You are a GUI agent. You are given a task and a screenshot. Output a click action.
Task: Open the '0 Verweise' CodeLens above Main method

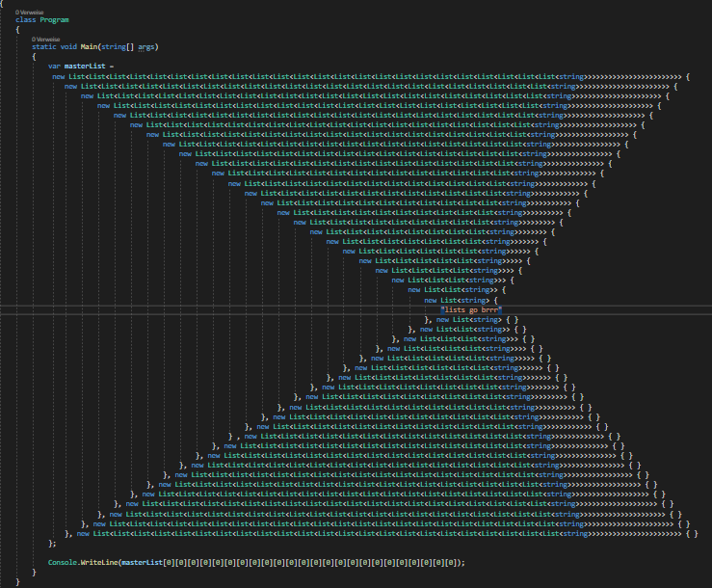pos(46,40)
